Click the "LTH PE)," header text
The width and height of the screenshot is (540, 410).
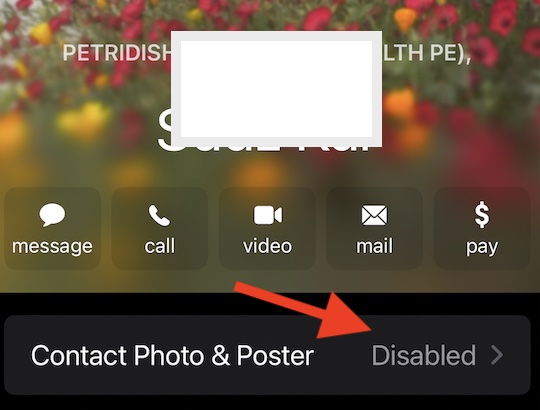tap(426, 53)
